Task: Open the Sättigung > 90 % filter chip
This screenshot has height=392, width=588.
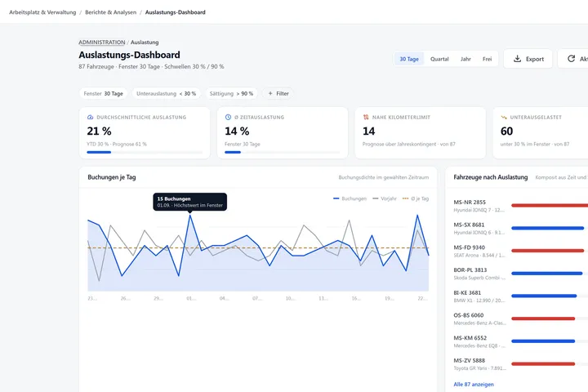Action: [x=231, y=93]
